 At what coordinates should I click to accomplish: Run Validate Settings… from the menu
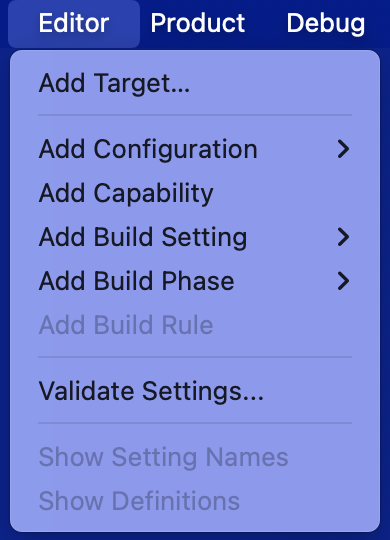click(195, 391)
